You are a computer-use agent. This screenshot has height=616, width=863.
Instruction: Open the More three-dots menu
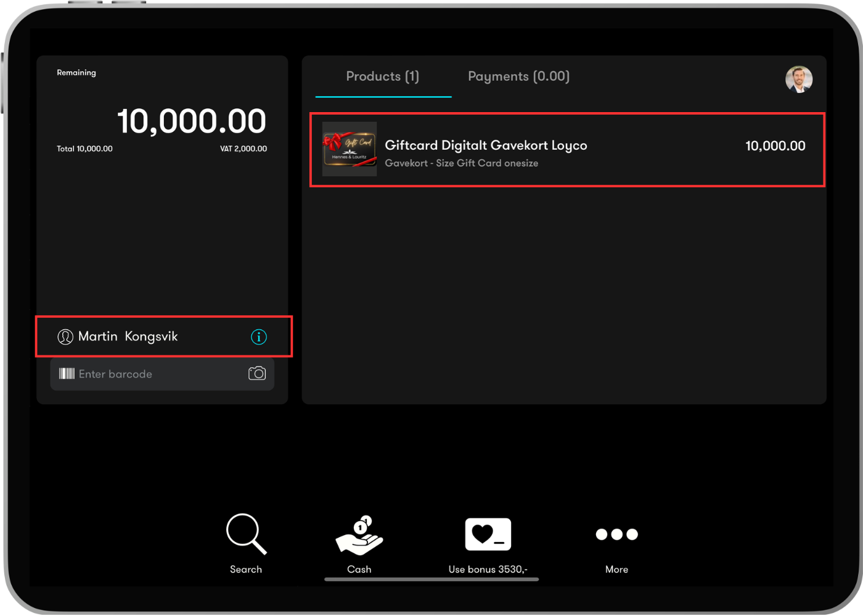[616, 534]
